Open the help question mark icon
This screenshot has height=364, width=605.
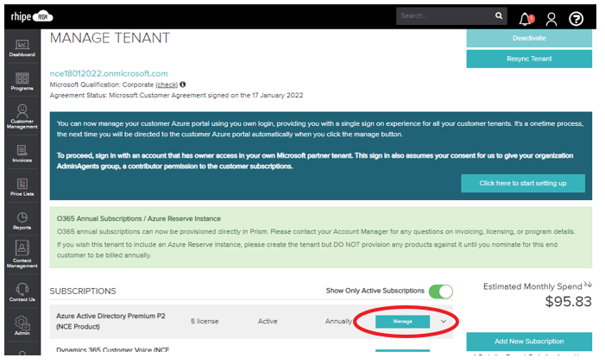click(576, 18)
